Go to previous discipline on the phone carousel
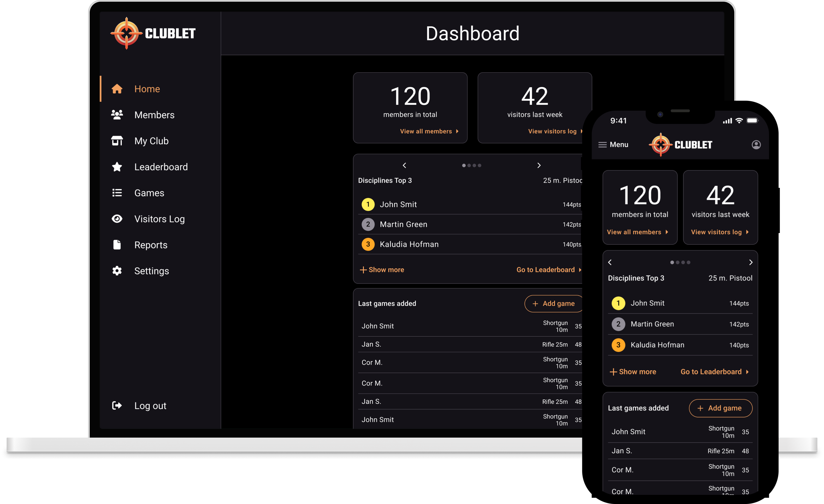The image size is (824, 504). [x=610, y=262]
